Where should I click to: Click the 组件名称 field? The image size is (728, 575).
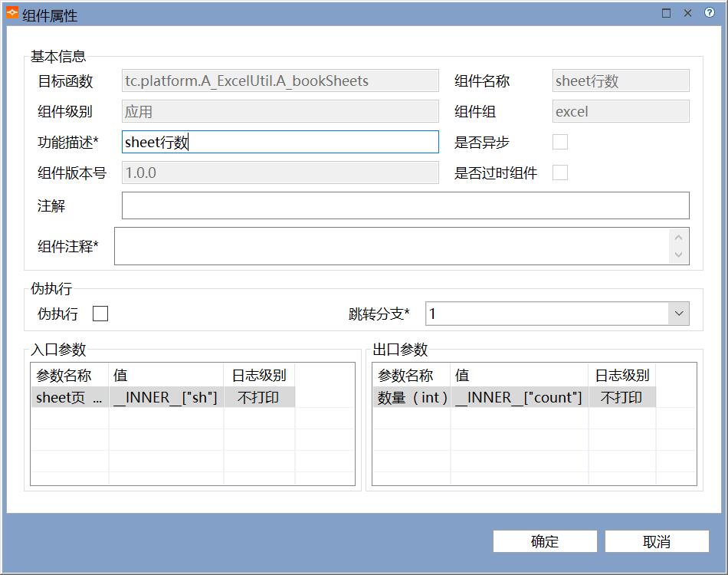click(621, 80)
